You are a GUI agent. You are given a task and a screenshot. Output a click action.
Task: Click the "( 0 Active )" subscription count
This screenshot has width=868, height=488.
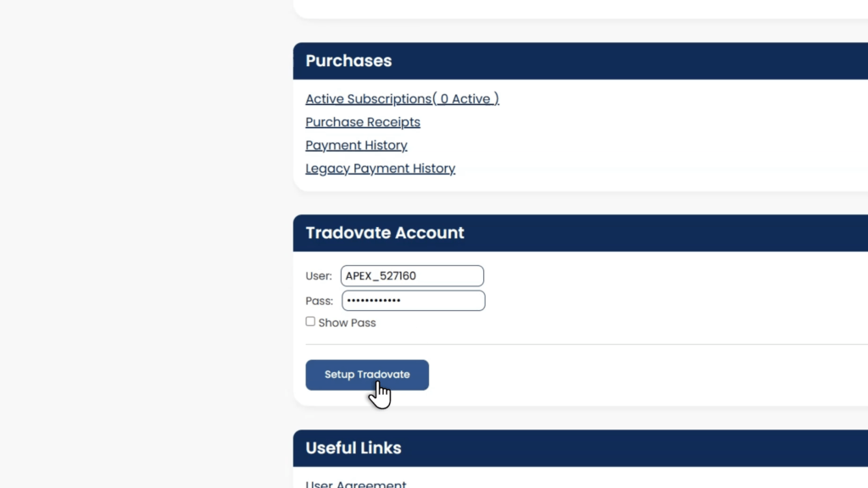[x=466, y=99]
